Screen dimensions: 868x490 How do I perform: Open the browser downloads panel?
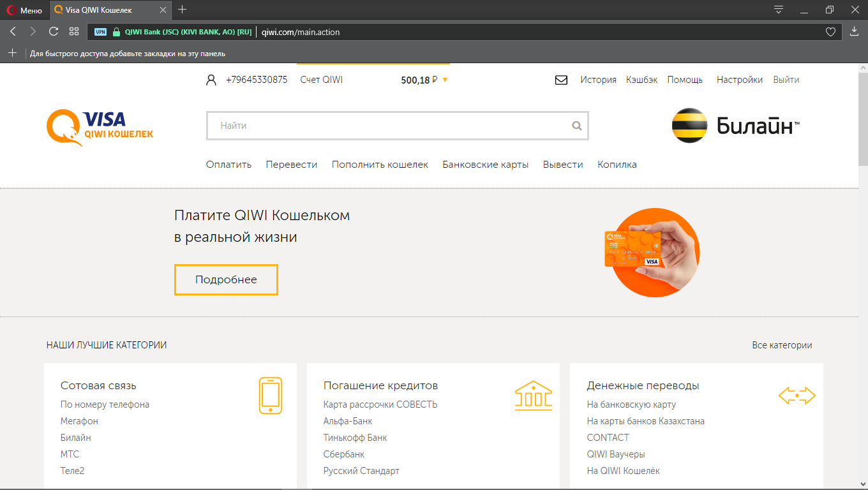coord(855,31)
